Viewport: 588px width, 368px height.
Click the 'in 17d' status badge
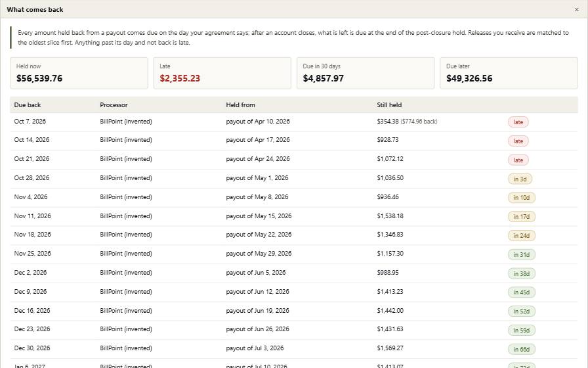tap(522, 217)
